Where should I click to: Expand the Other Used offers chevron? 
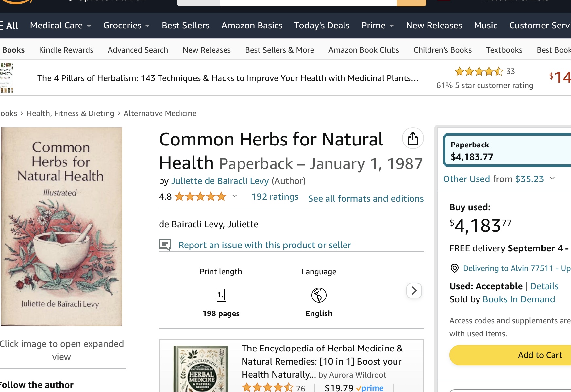[552, 179]
